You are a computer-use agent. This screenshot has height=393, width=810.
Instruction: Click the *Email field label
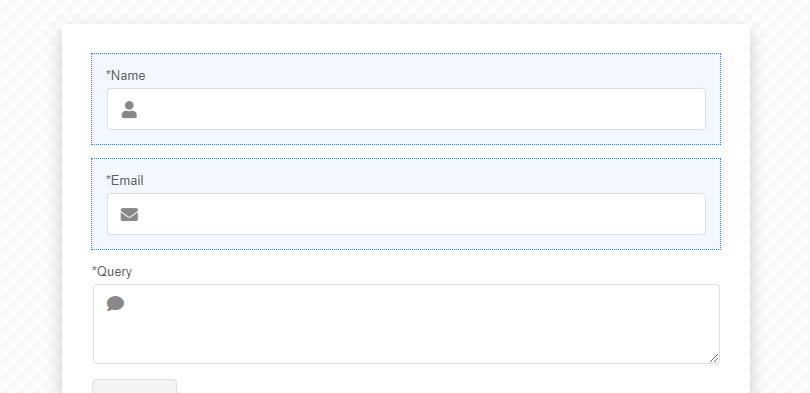[x=124, y=180]
